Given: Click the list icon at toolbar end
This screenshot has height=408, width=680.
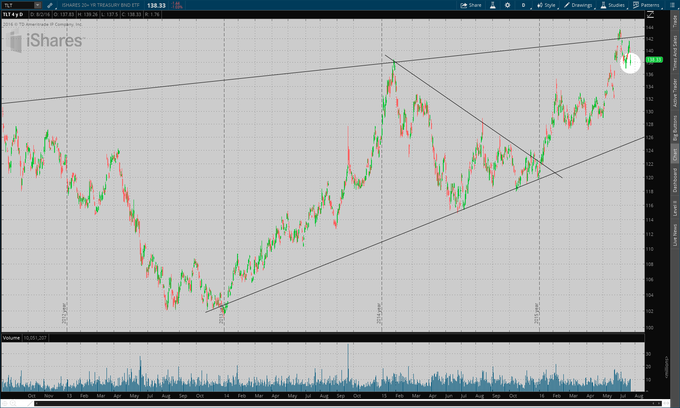Looking at the screenshot, I should click(673, 5).
